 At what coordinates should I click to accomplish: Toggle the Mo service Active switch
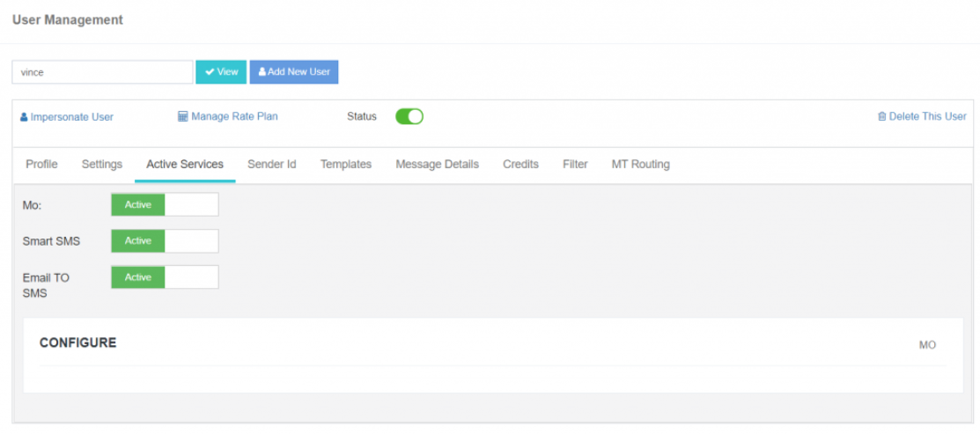click(164, 204)
